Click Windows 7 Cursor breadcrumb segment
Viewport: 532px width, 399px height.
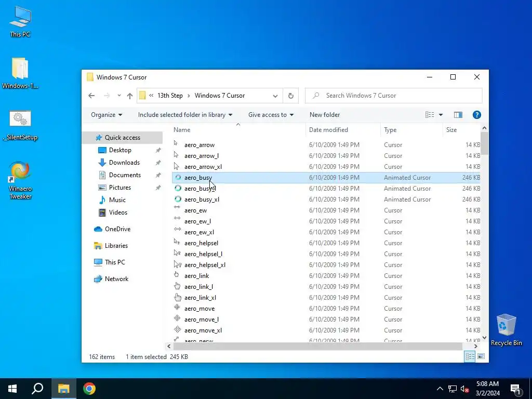point(220,96)
